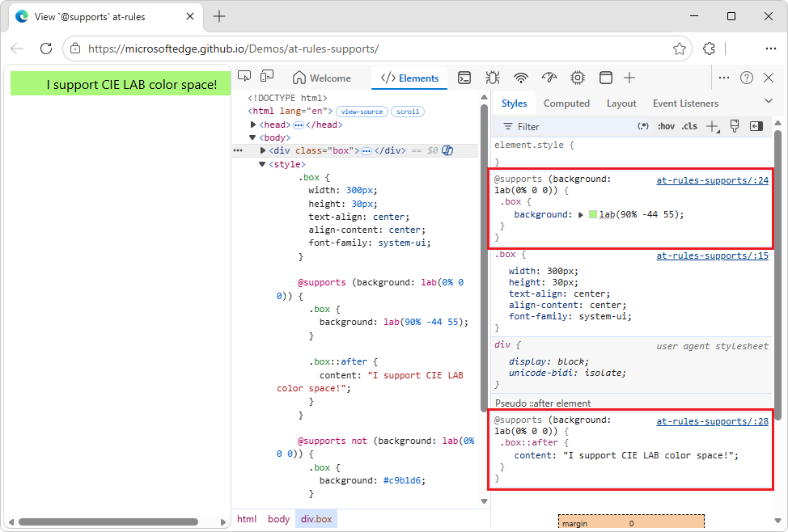Open the Performance gauge icon tool

549,78
